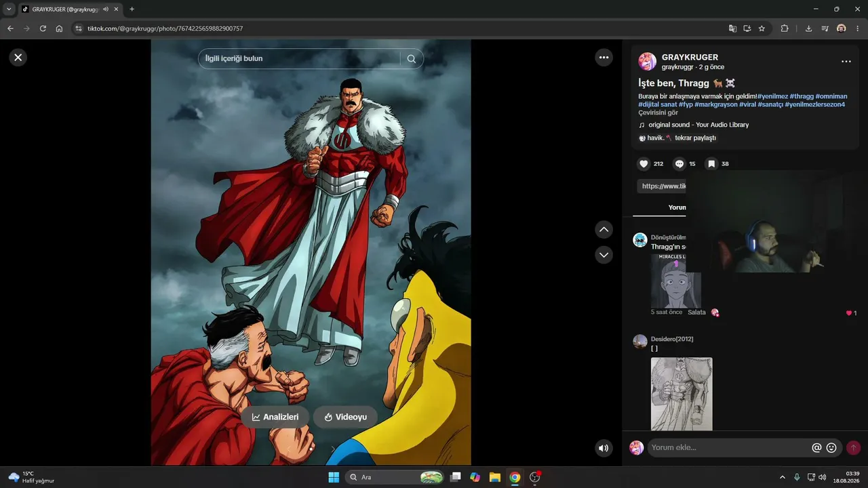Send comment with the arrow button
This screenshot has height=488, width=868.
[853, 448]
